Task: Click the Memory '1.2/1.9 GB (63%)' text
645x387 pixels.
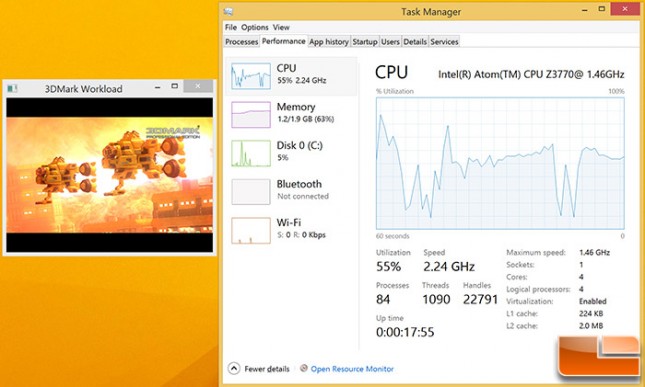Action: 305,119
